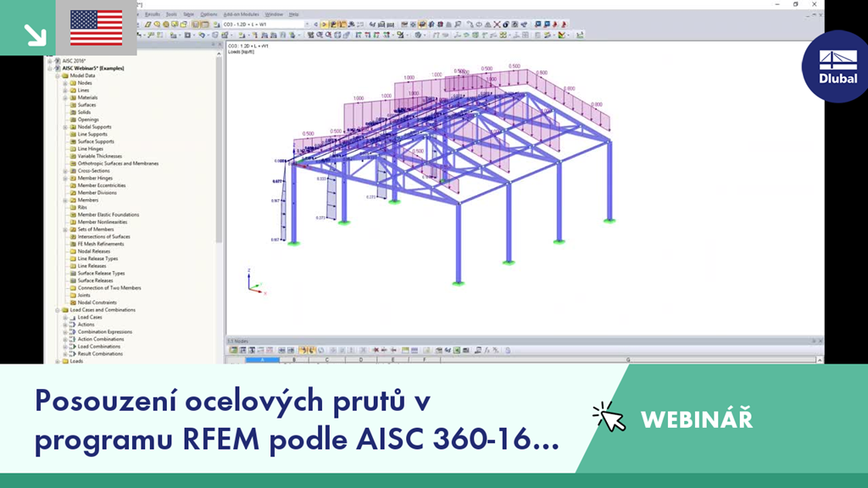Go to next load case arrow
The width and height of the screenshot is (868, 488).
pyautogui.click(x=324, y=25)
